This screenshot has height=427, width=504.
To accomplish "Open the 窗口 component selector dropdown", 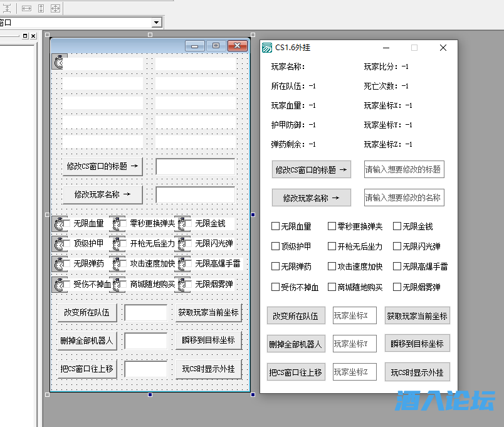I will (x=156, y=21).
